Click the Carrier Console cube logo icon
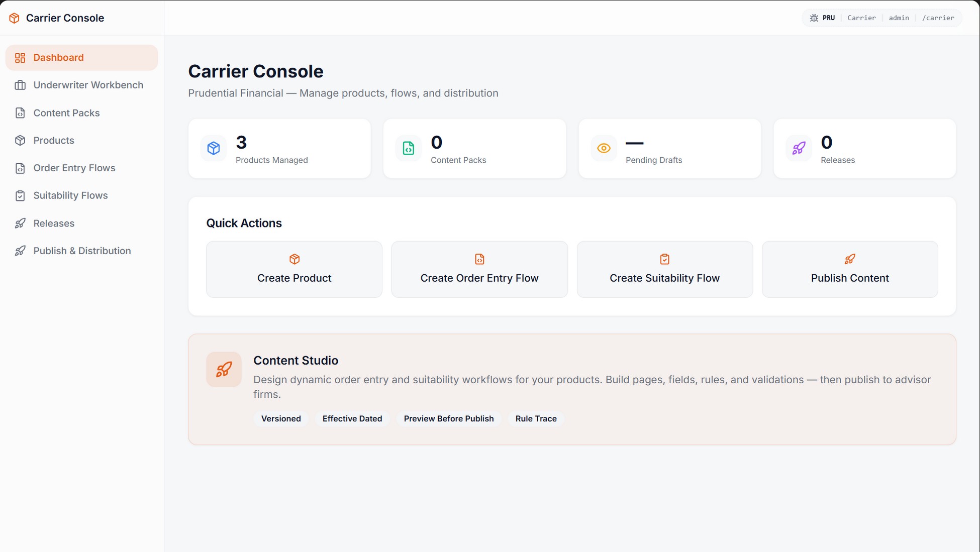 14,18
